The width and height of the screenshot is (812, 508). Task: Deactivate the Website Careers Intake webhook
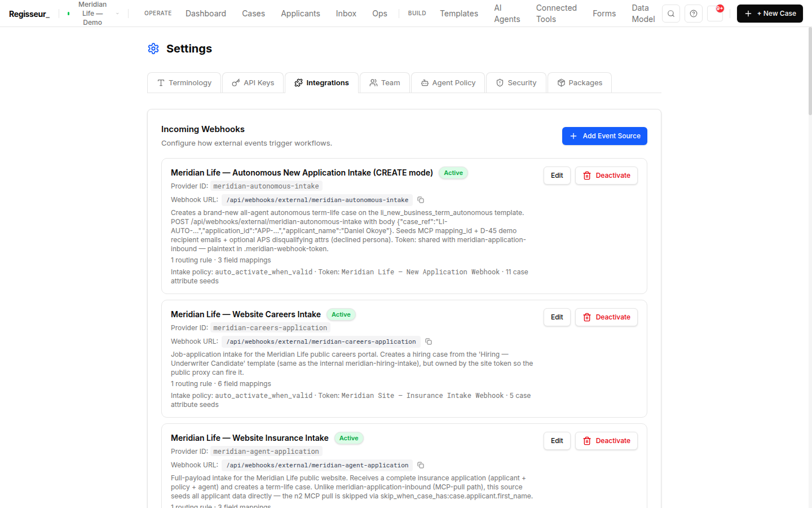[x=606, y=317]
